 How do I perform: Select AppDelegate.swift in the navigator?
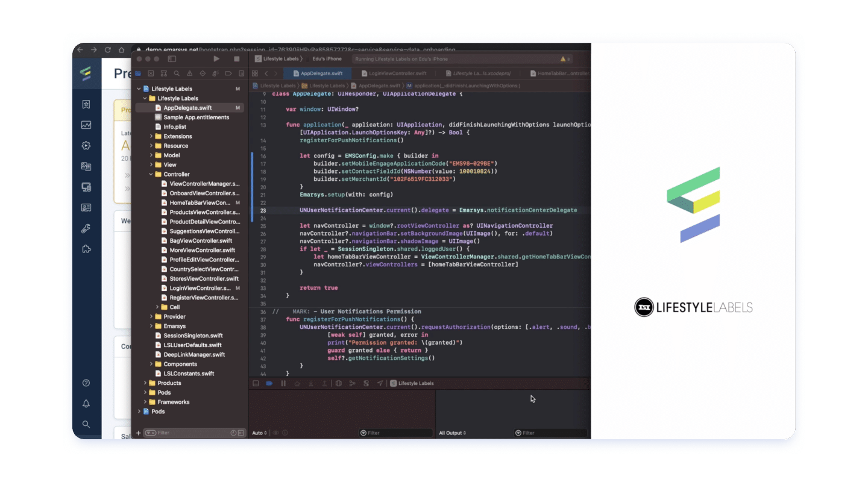[189, 108]
